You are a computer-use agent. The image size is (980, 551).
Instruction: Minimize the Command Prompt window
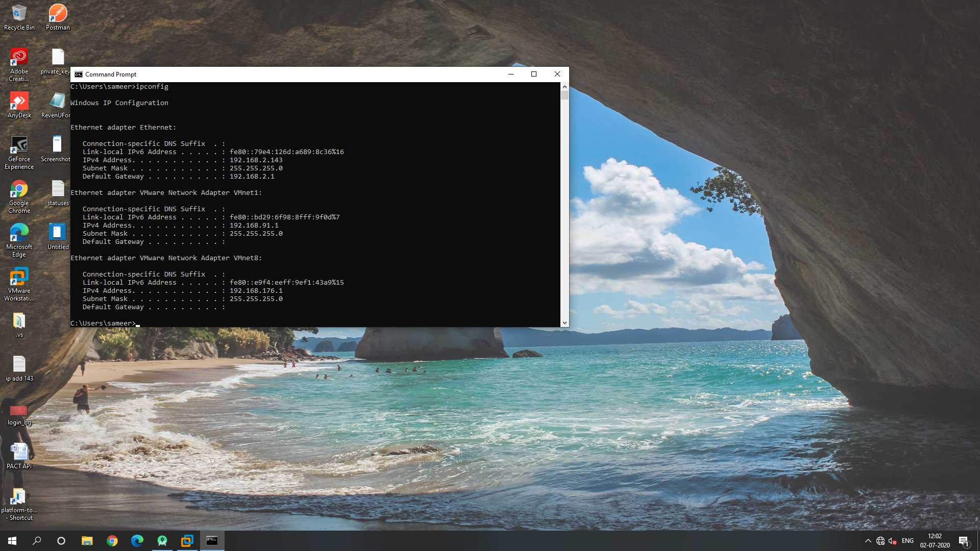(510, 74)
